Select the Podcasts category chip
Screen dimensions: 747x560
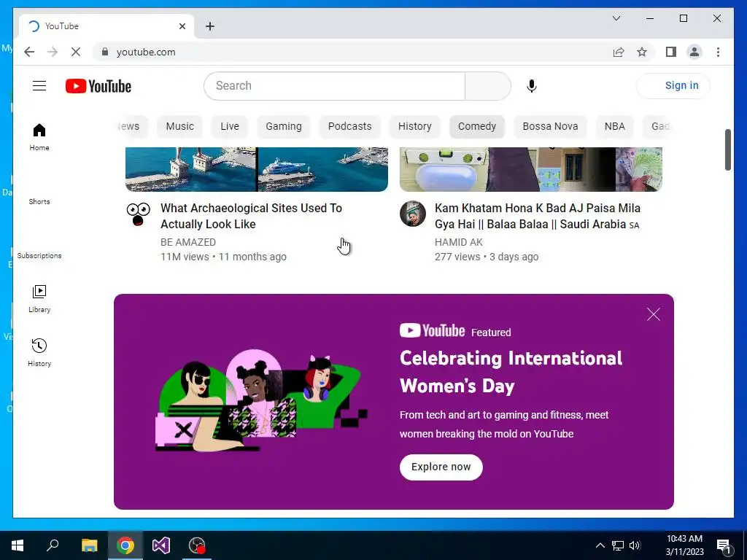349,126
